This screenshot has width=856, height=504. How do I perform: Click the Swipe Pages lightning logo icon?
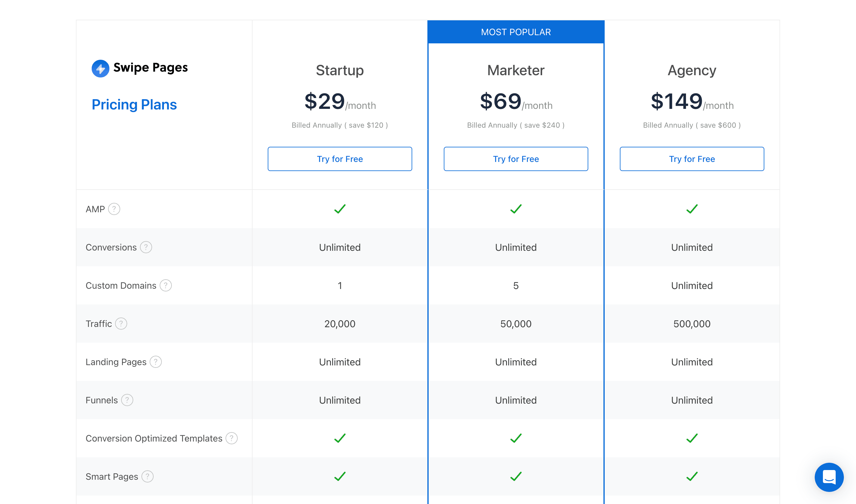100,69
